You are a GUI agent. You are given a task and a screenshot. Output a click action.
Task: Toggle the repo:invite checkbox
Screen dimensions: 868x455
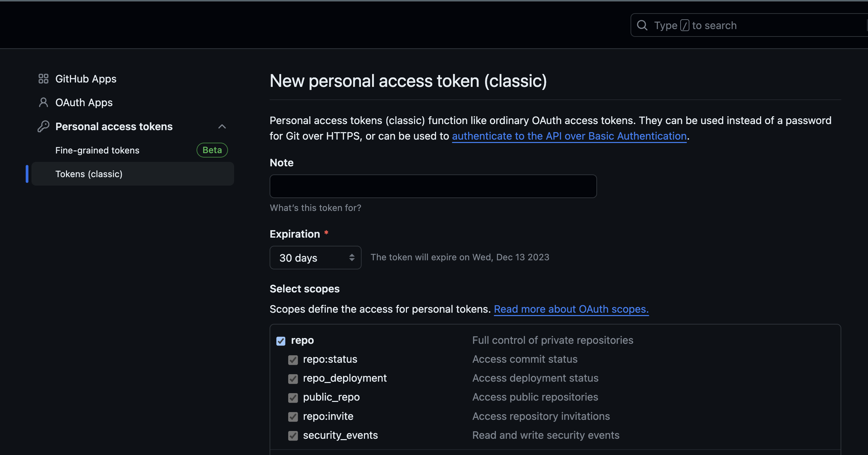(x=293, y=416)
